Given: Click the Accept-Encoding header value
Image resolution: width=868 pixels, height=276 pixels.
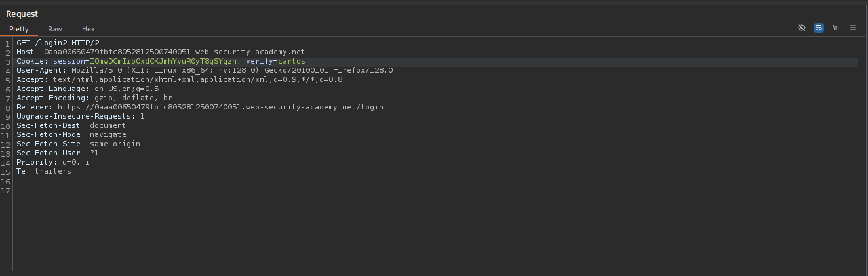Looking at the screenshot, I should pos(133,98).
